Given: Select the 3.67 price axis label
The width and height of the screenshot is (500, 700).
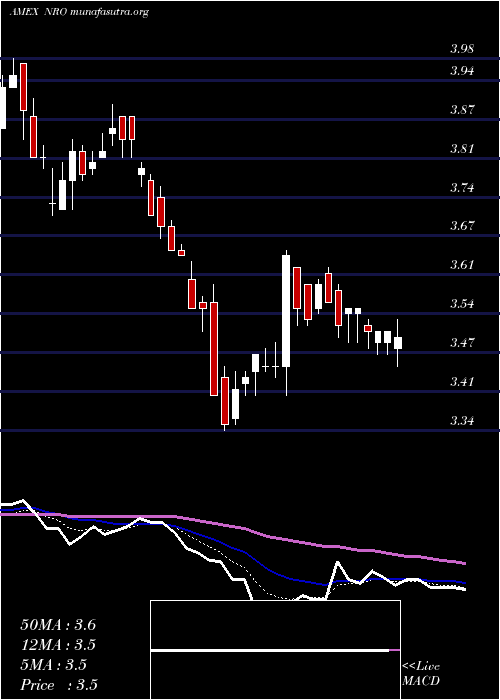Looking at the screenshot, I should point(462,225).
